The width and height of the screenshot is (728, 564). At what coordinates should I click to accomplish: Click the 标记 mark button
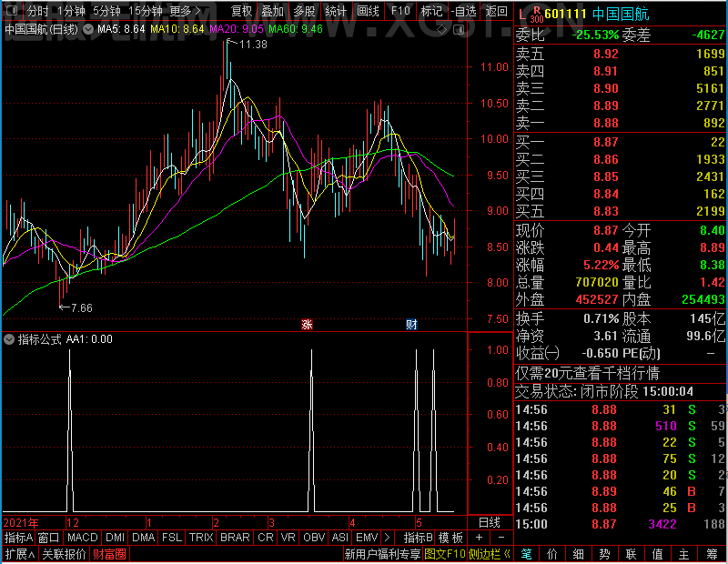pyautogui.click(x=431, y=10)
